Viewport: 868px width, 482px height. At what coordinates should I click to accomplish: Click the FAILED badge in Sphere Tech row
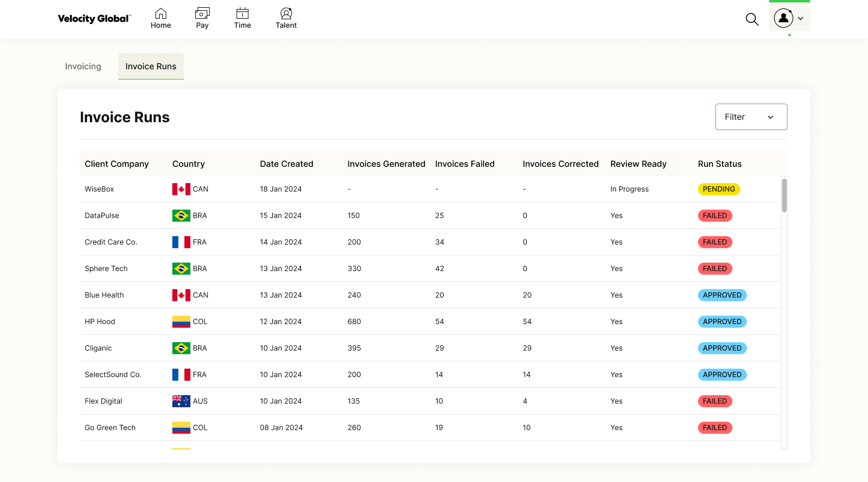coord(715,269)
